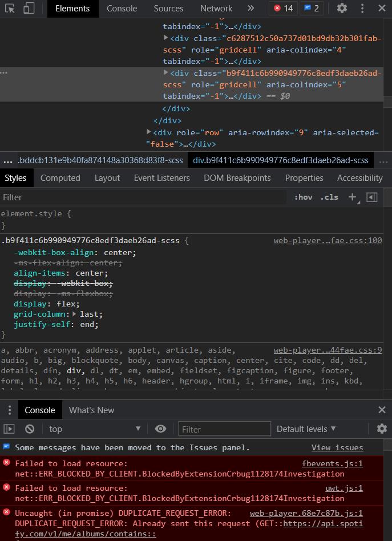This screenshot has height=541, width=392.
Task: Focus the console Filter input
Action: coord(225,429)
